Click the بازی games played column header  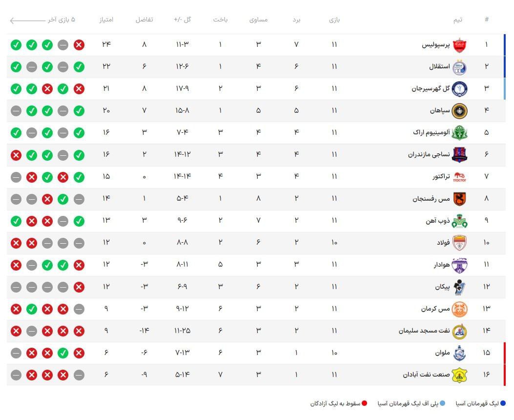[x=334, y=20]
